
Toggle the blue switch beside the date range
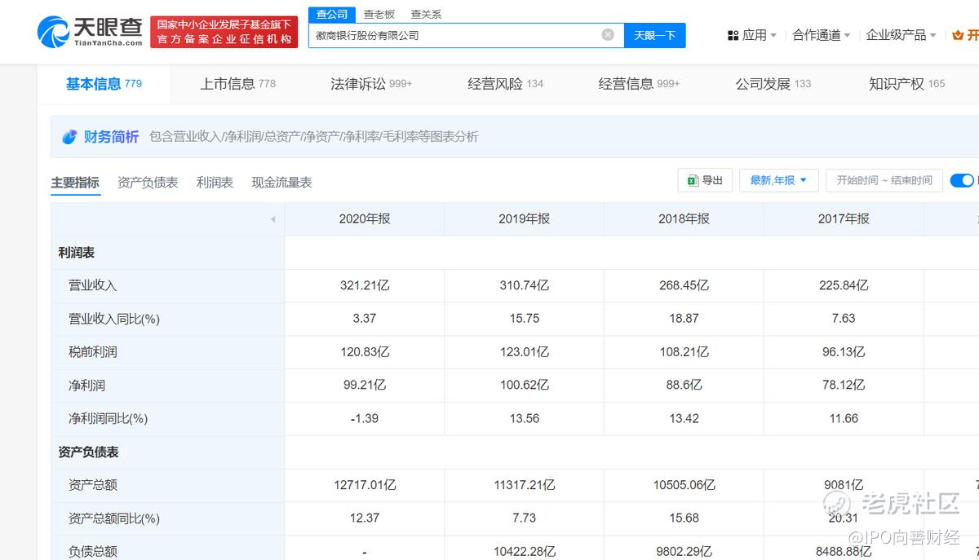[963, 180]
